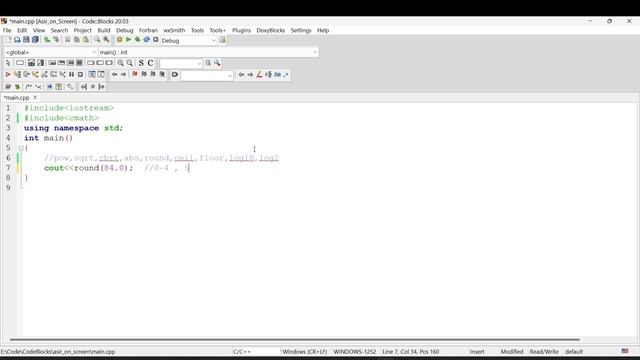Click the WINDOWS-1252 encoding status field

point(355,351)
